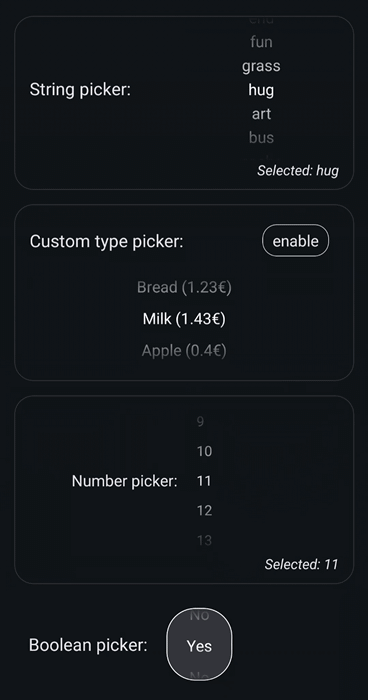The height and width of the screenshot is (700, 368).
Task: Pick 'art' in the string picker
Action: point(261,114)
